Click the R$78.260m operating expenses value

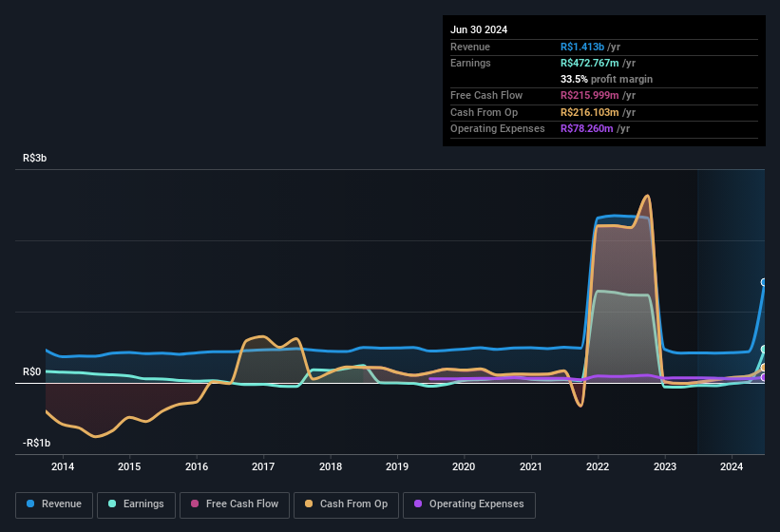tap(586, 129)
